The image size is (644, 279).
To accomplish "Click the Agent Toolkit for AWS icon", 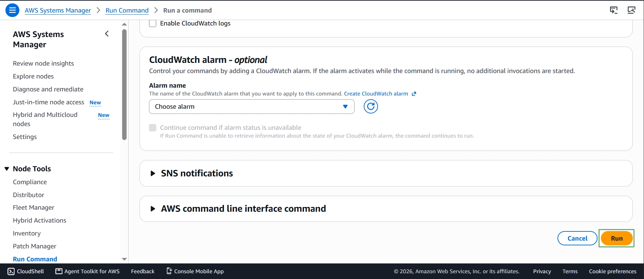I will [x=59, y=271].
